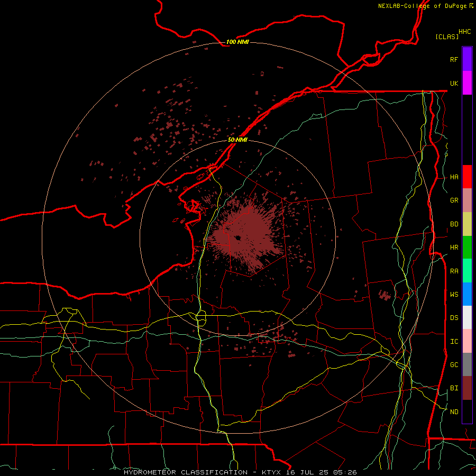Click the 100 NMI range ring label
The image size is (476, 476).
point(237,42)
